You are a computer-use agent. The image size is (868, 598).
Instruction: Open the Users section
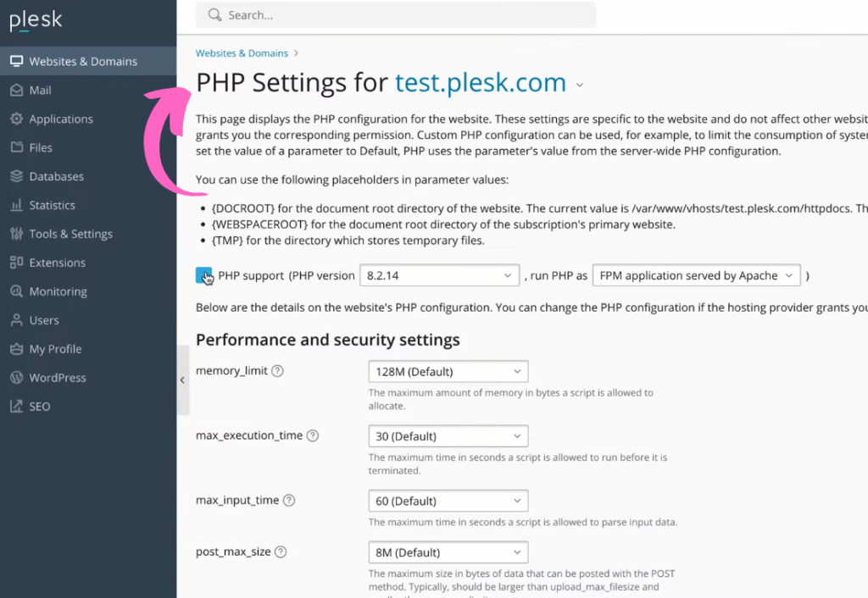click(x=88, y=319)
